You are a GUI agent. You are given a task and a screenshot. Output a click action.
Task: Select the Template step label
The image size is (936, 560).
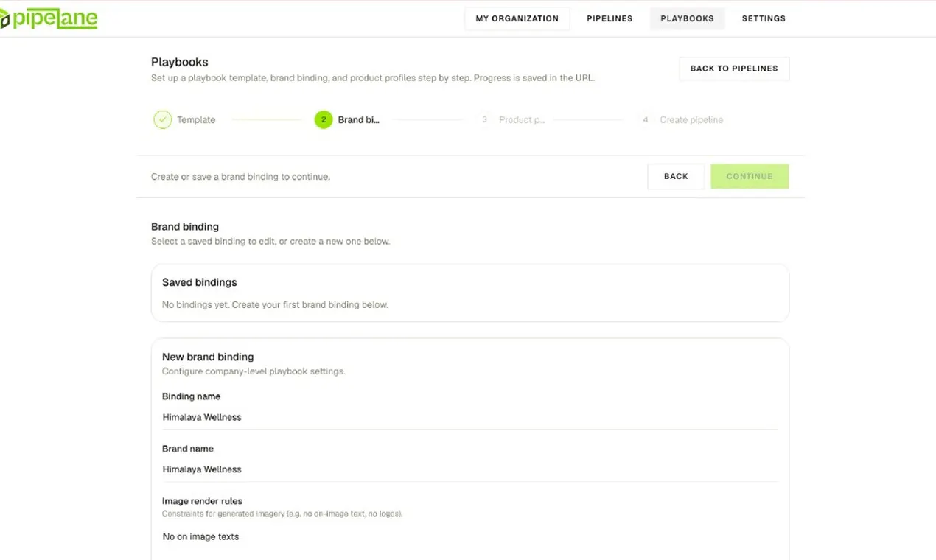tap(196, 120)
